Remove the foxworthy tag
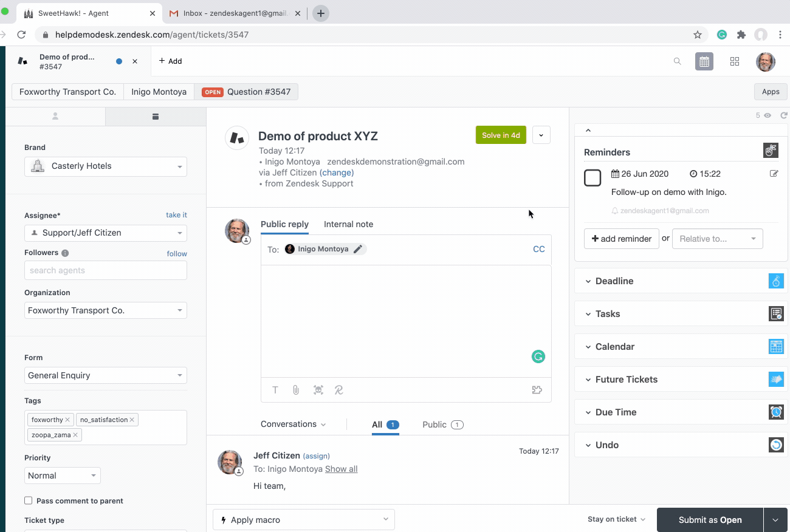This screenshot has height=532, width=790. click(x=67, y=420)
